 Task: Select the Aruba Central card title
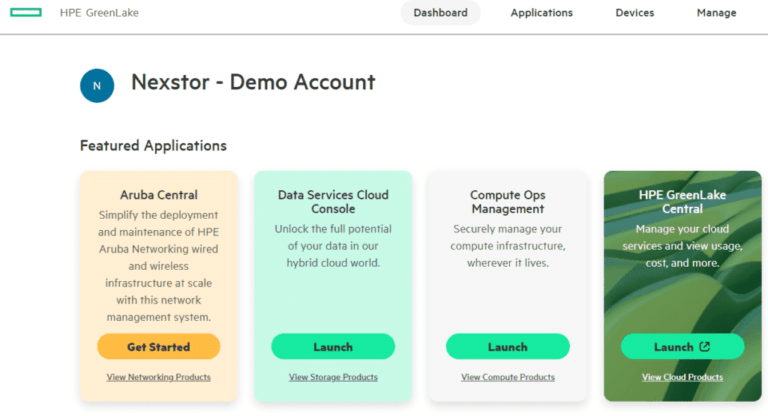[159, 195]
